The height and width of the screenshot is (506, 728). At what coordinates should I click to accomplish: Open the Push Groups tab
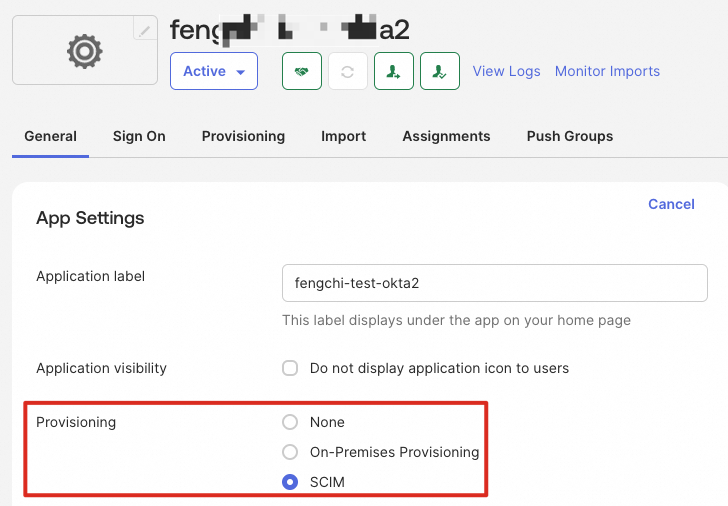[x=570, y=136]
